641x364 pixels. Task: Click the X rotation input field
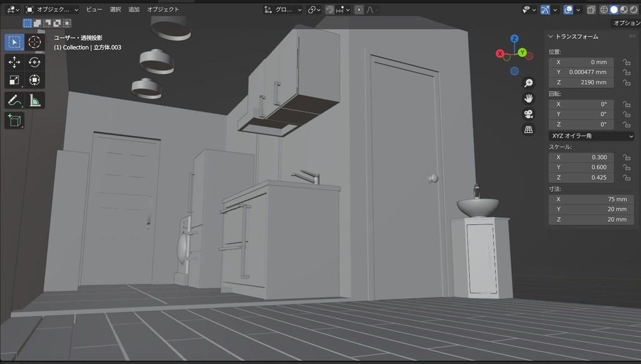pos(581,104)
